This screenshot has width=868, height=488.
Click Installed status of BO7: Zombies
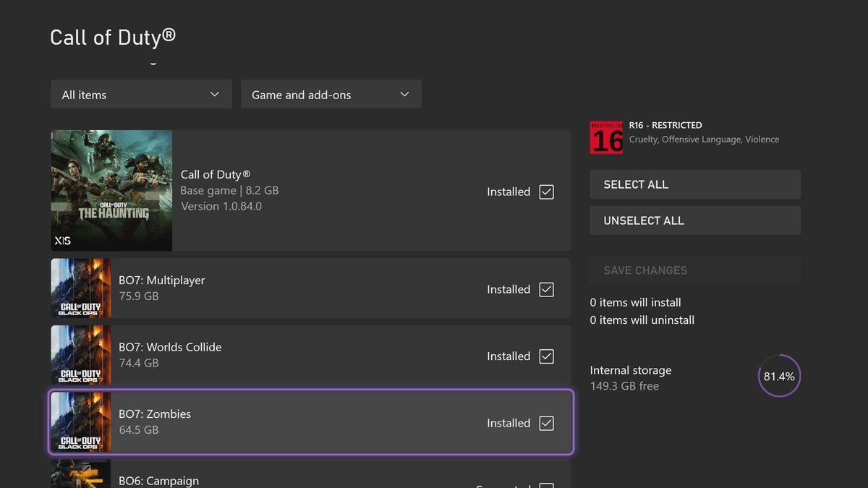click(x=509, y=423)
